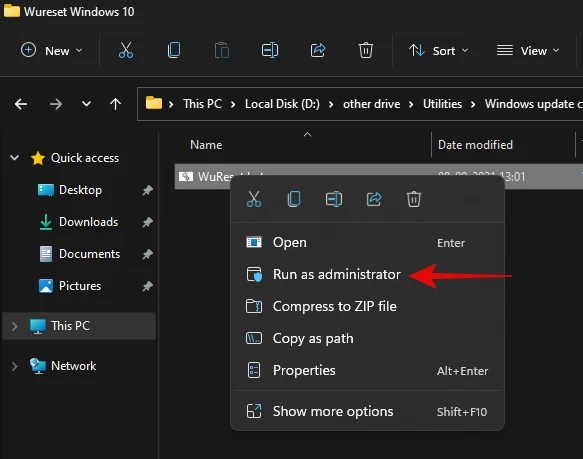Expand the This PC tree node
583x459 pixels.
tap(15, 326)
